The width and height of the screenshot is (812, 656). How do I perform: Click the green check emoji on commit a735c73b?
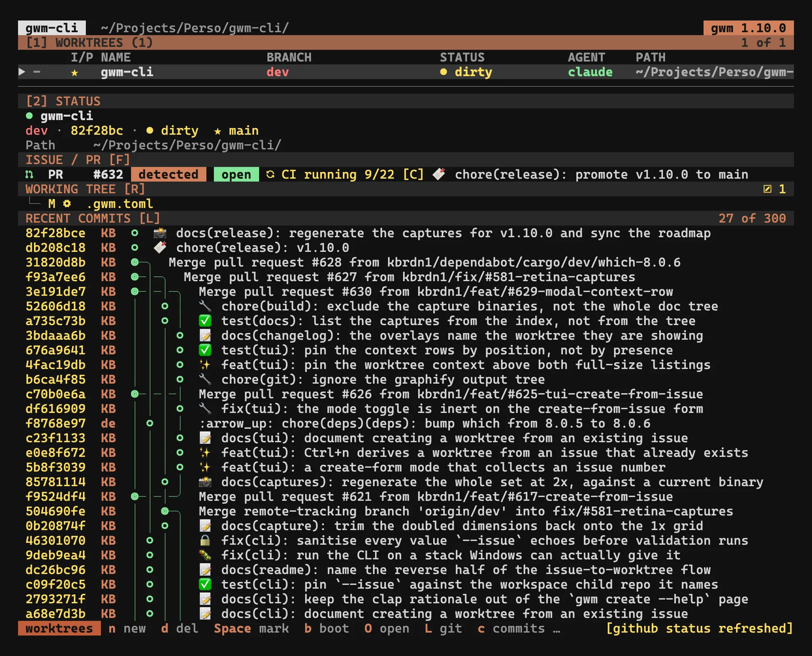tap(205, 321)
